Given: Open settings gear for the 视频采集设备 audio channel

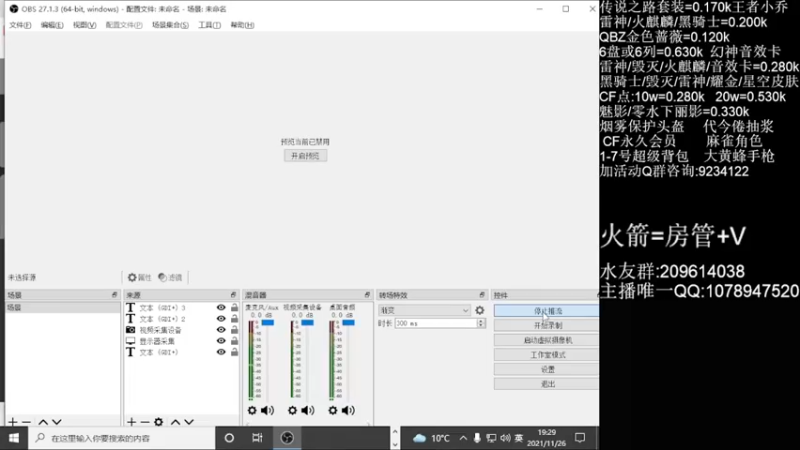Looking at the screenshot, I should 292,410.
